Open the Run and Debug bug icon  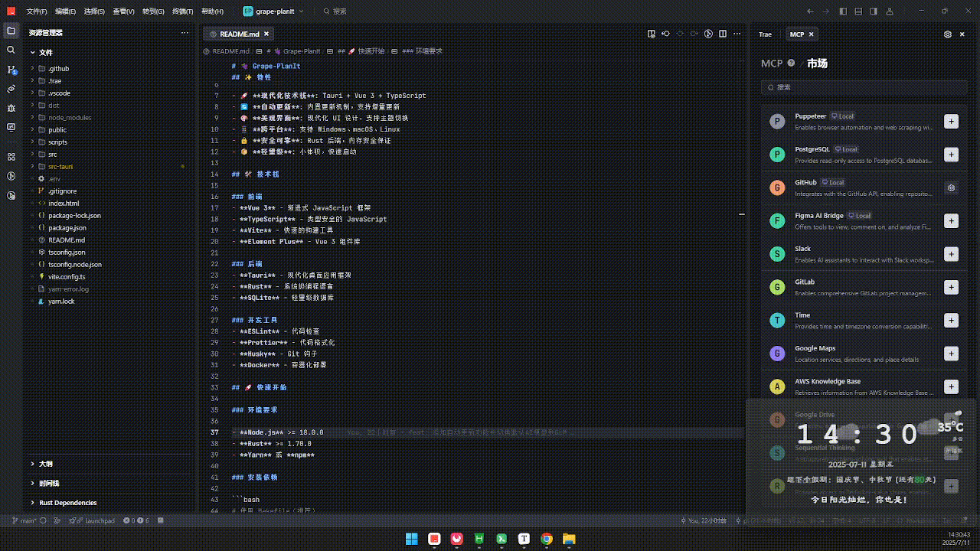click(x=11, y=108)
